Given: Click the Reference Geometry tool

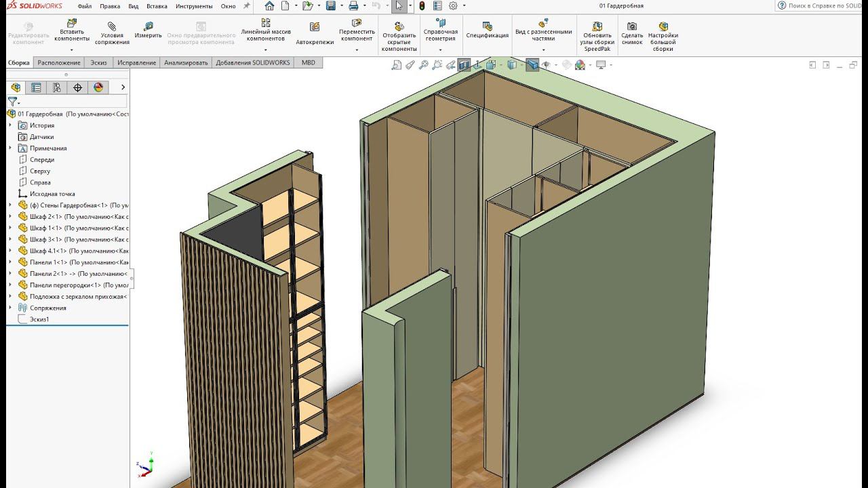Looking at the screenshot, I should coord(441,35).
